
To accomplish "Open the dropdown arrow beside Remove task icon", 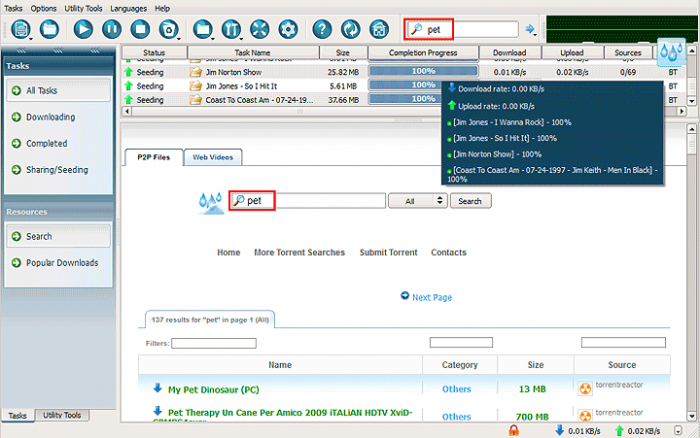I will (179, 39).
